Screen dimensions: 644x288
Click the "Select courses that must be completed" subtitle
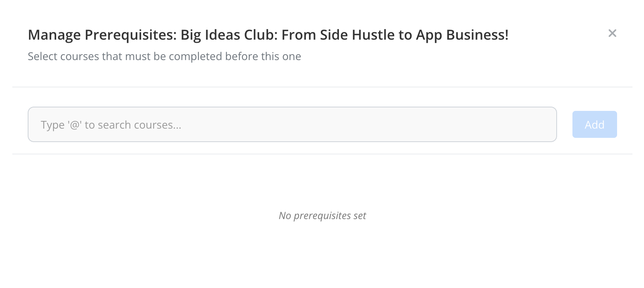pos(164,57)
